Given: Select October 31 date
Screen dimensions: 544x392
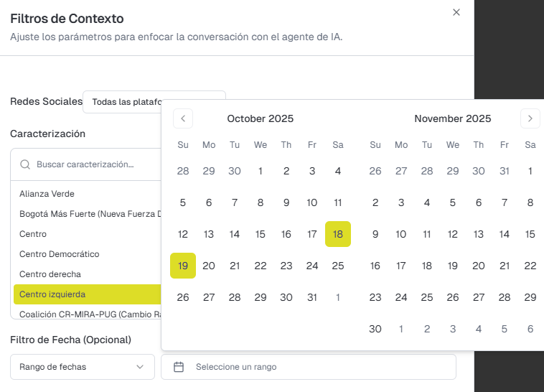Looking at the screenshot, I should 312,297.
